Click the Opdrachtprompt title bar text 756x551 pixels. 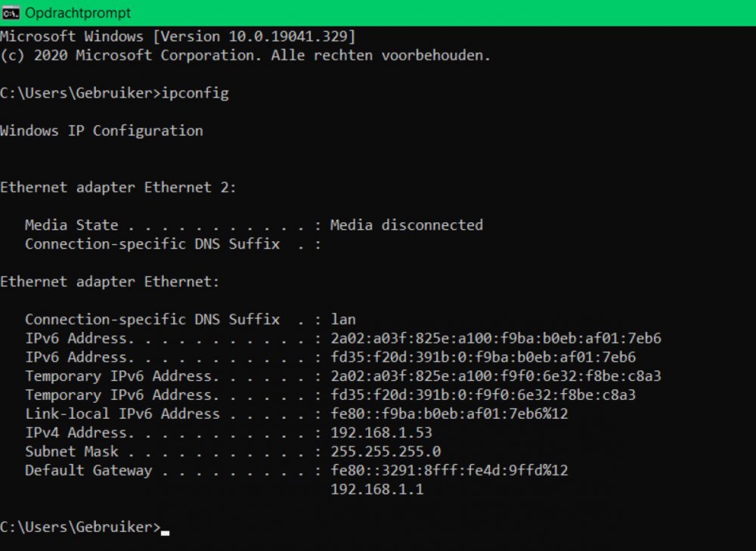pyautogui.click(x=78, y=13)
